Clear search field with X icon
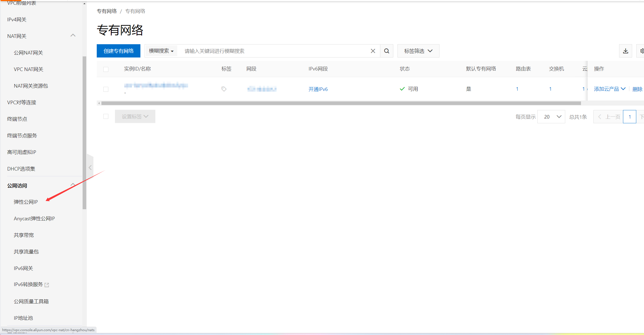Viewport: 644px width, 335px height. 373,51
